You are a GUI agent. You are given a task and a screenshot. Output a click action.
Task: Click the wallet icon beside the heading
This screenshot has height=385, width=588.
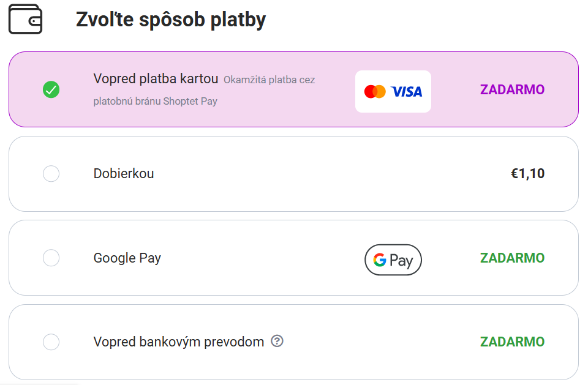point(26,19)
